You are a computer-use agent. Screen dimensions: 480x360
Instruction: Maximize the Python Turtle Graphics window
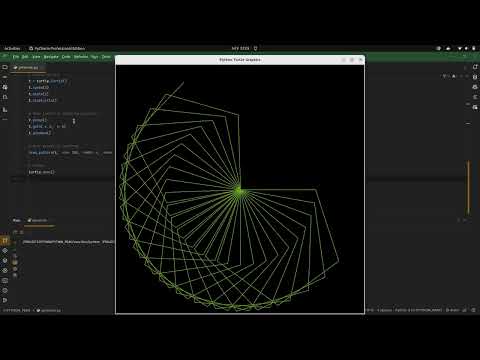(352, 60)
